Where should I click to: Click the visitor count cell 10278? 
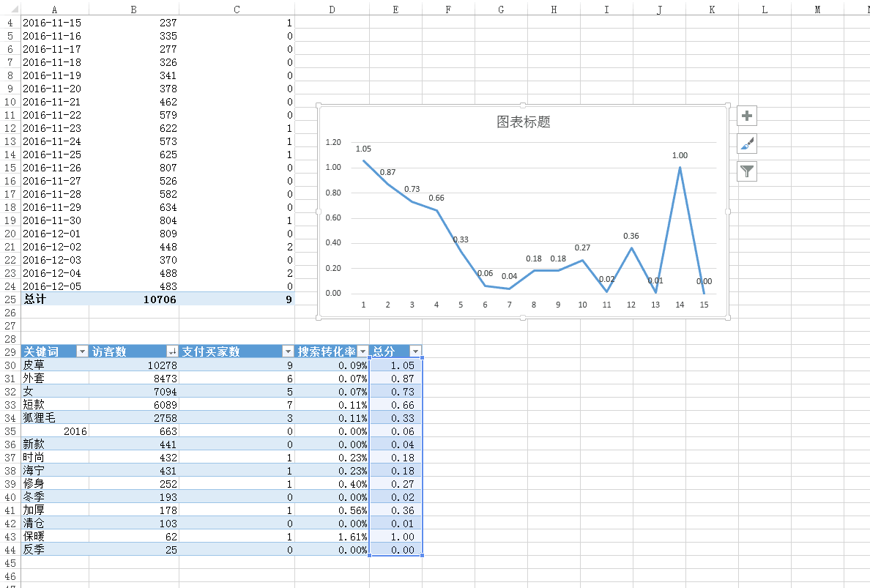click(x=134, y=365)
